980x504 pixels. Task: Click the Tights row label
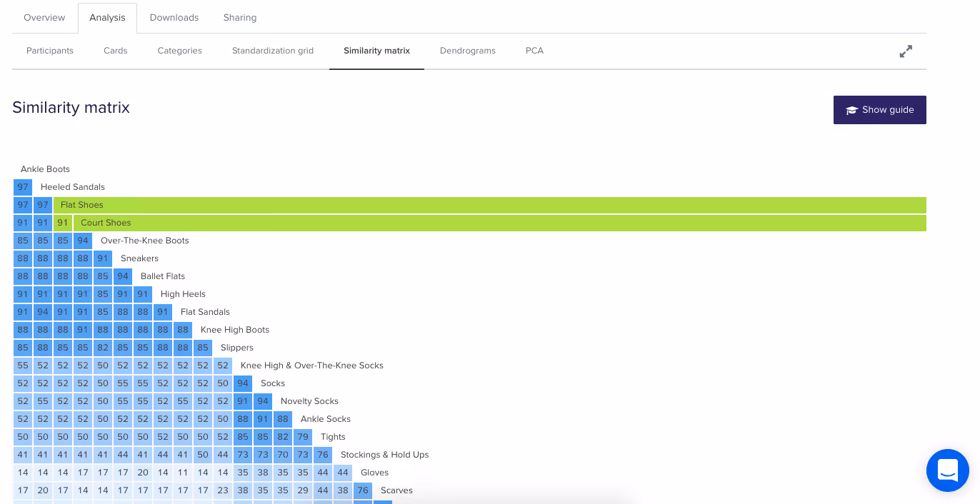(x=333, y=437)
